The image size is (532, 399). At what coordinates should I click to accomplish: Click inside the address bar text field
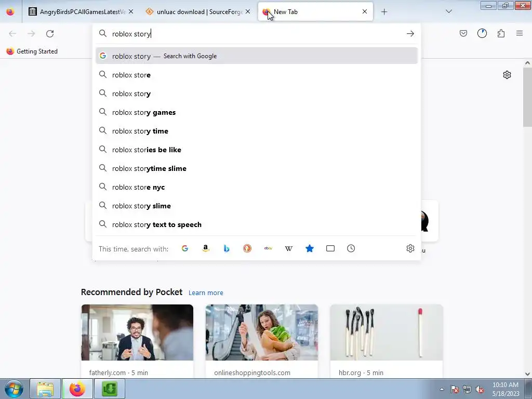click(x=256, y=34)
